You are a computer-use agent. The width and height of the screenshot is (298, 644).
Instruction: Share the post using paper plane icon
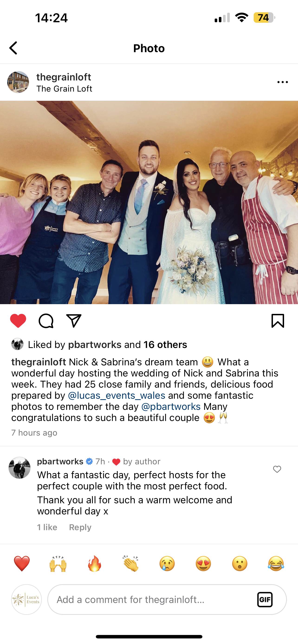click(74, 321)
